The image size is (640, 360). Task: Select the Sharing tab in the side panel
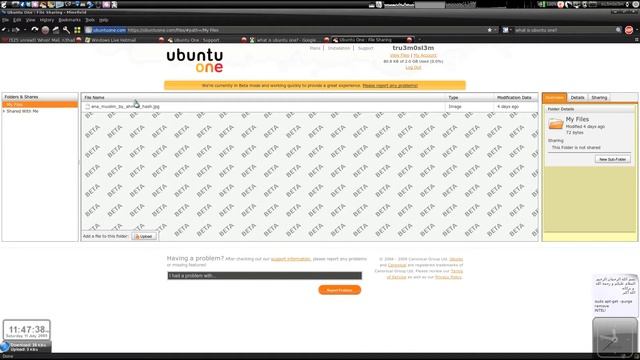599,98
